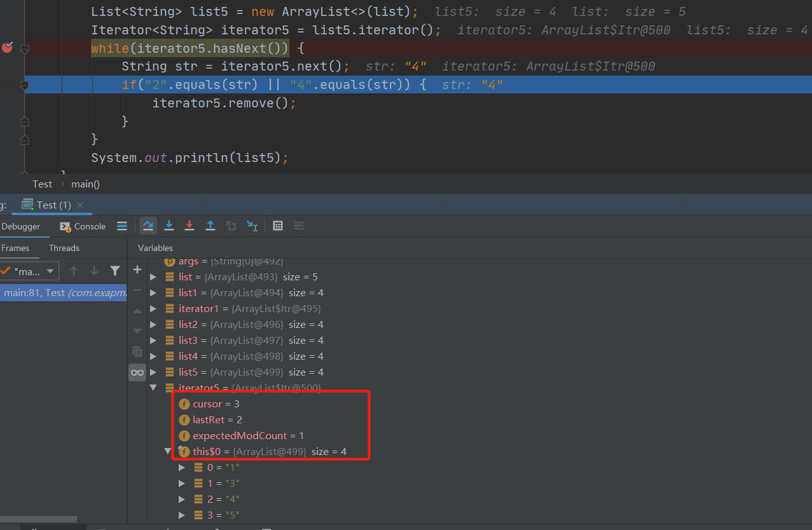
Task: Click the Step Over debugger icon
Action: click(x=148, y=226)
